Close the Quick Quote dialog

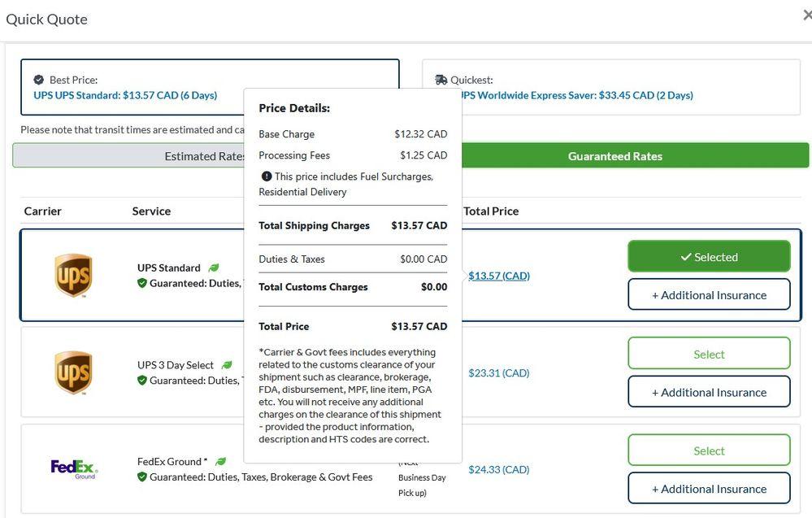[x=807, y=16]
